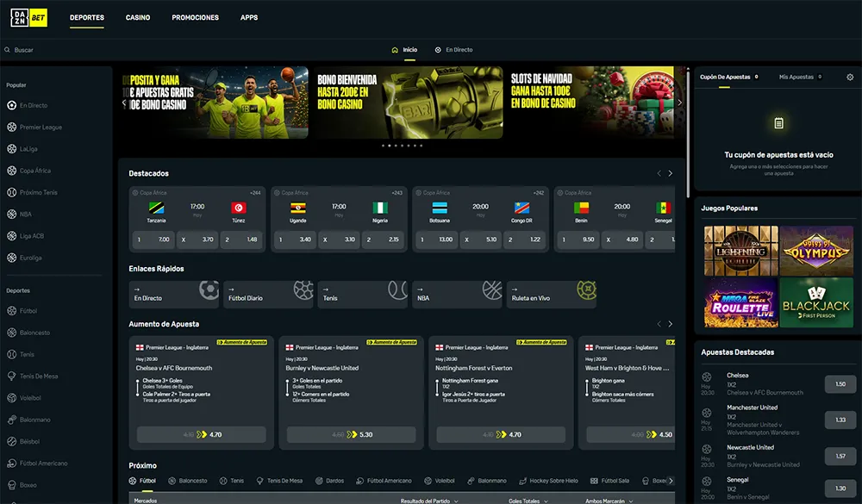Open Premier League in sidebar
The height and width of the screenshot is (504, 862).
click(x=34, y=127)
